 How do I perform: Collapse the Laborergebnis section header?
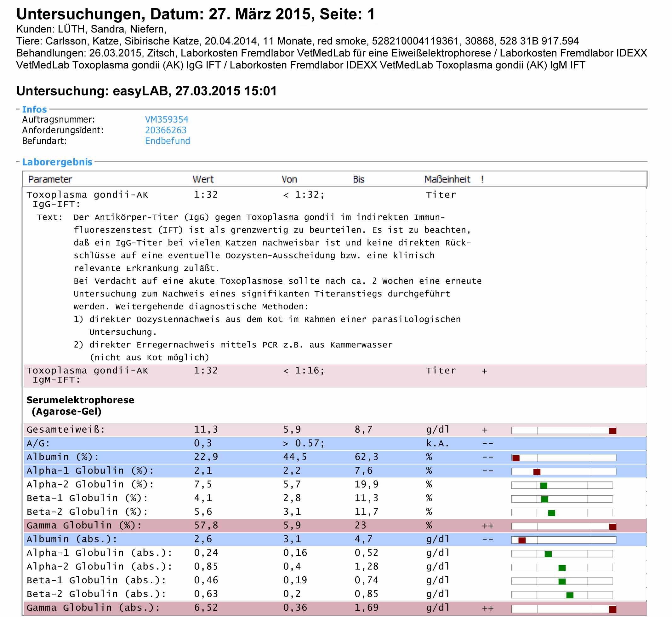pos(57,162)
